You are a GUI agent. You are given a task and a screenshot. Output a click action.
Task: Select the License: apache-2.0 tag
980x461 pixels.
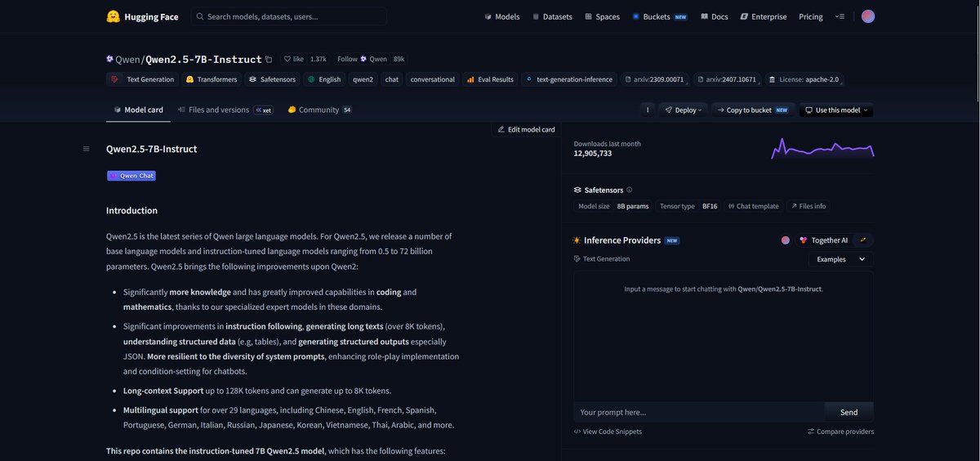pos(804,79)
